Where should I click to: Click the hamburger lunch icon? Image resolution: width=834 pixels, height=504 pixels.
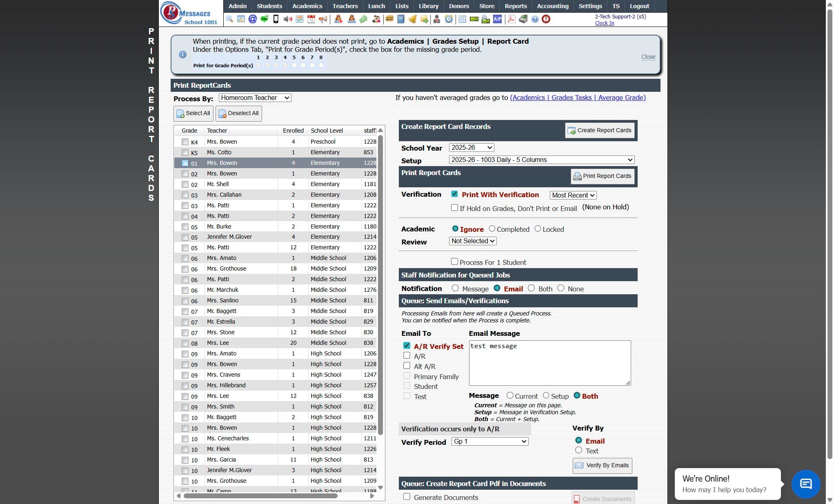coord(389,19)
